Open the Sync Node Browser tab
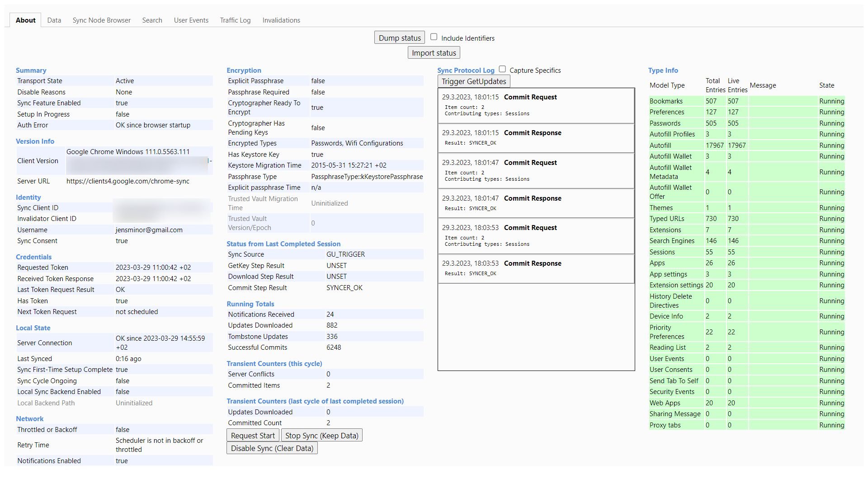Viewport: 868px width, 488px height. pyautogui.click(x=101, y=20)
